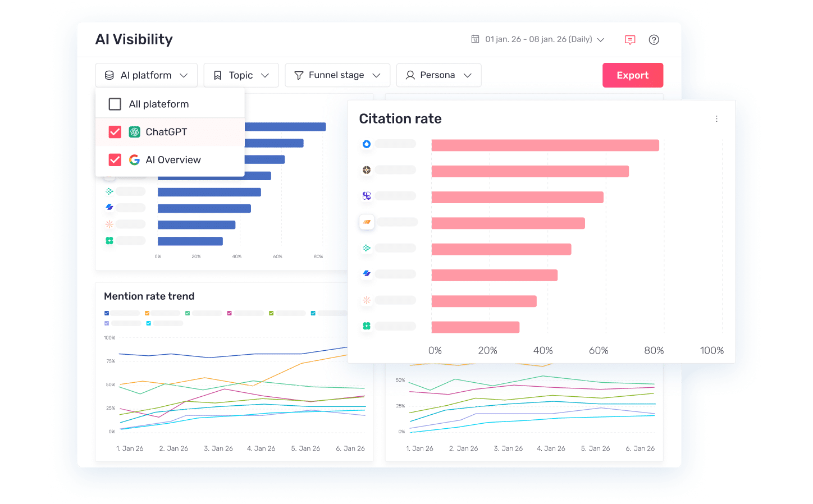813x504 pixels.
Task: Open the Persona filter dropdown
Action: pyautogui.click(x=439, y=75)
